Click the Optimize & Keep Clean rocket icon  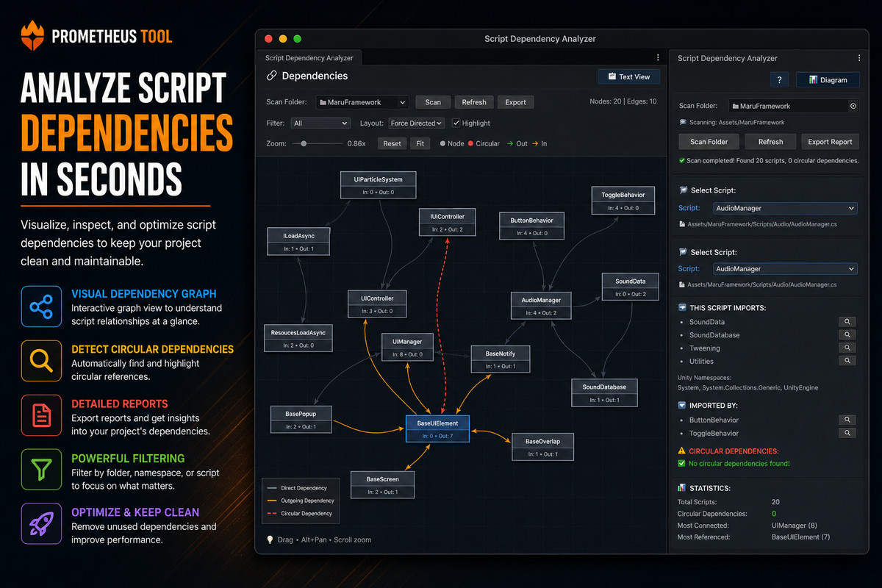click(x=41, y=523)
